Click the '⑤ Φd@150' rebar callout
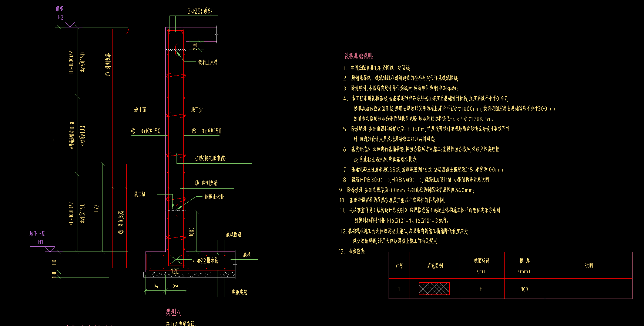The image size is (644, 326). pyautogui.click(x=207, y=131)
